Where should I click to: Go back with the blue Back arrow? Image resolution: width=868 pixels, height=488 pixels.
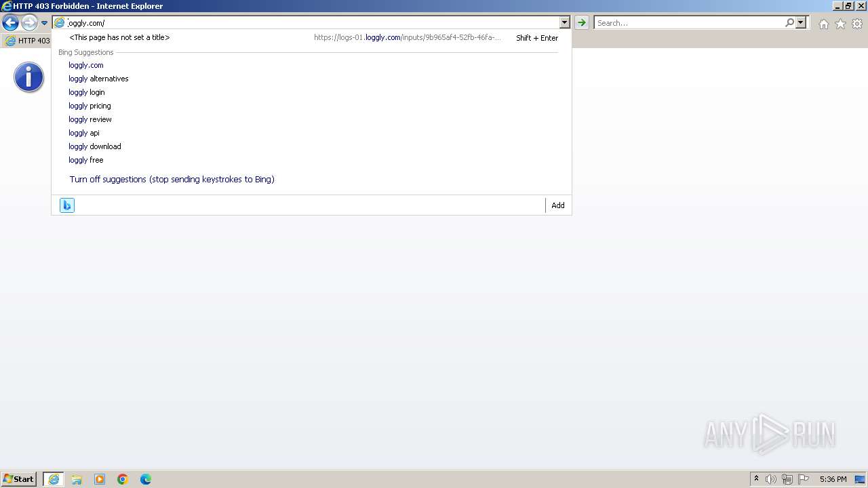[x=10, y=23]
